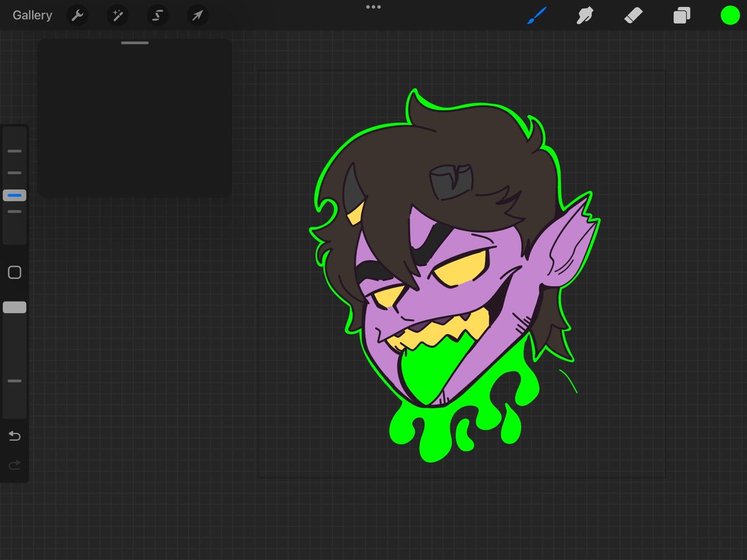Click the brush size slider handle
The width and height of the screenshot is (747, 560).
tap(15, 195)
